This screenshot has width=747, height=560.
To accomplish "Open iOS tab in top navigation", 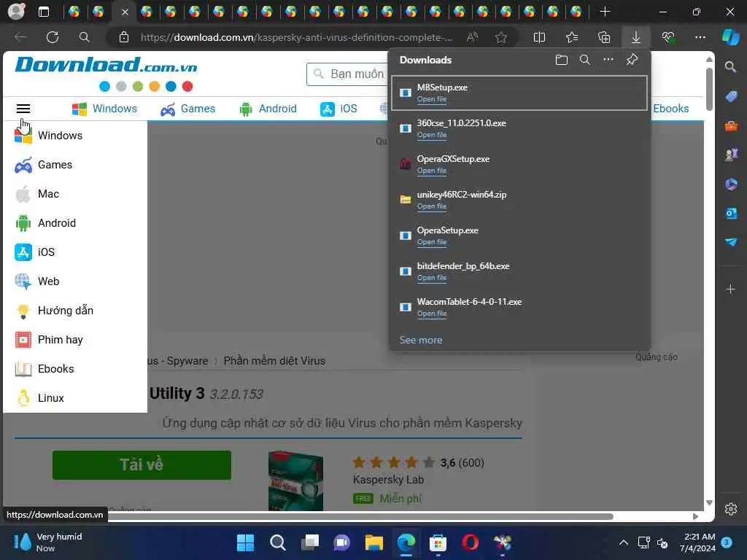I will pyautogui.click(x=338, y=109).
